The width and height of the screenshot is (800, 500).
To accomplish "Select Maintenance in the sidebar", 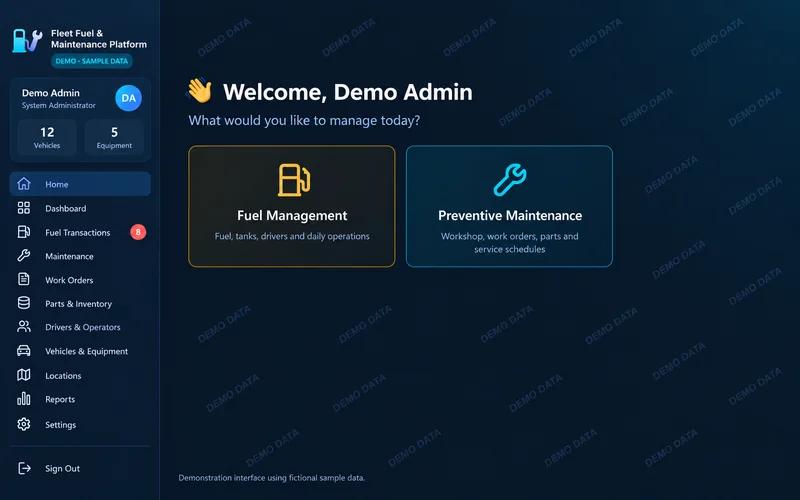I will pyautogui.click(x=80, y=256).
